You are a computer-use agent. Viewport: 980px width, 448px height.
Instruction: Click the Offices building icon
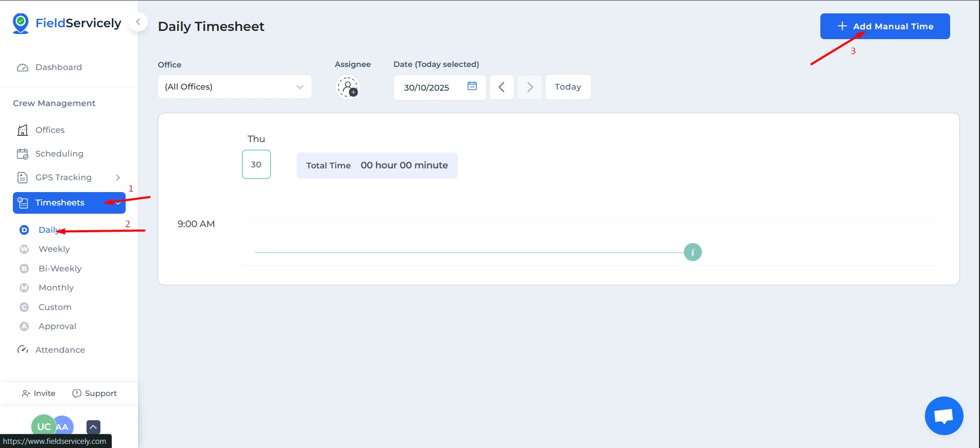click(23, 130)
